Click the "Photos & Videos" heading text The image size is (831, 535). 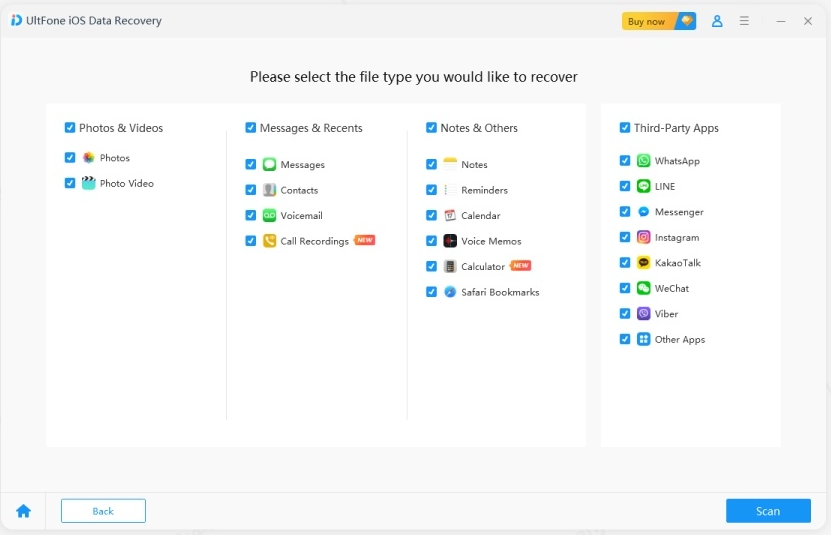121,128
